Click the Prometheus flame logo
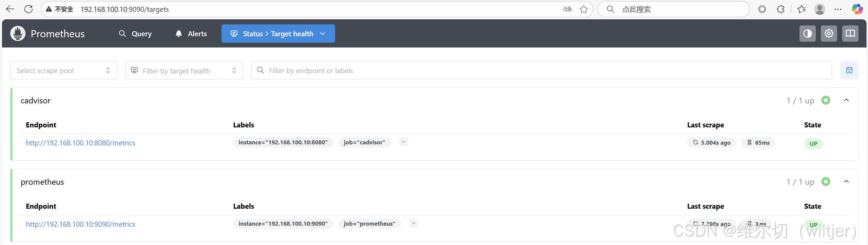Image resolution: width=868 pixels, height=245 pixels. click(x=18, y=34)
